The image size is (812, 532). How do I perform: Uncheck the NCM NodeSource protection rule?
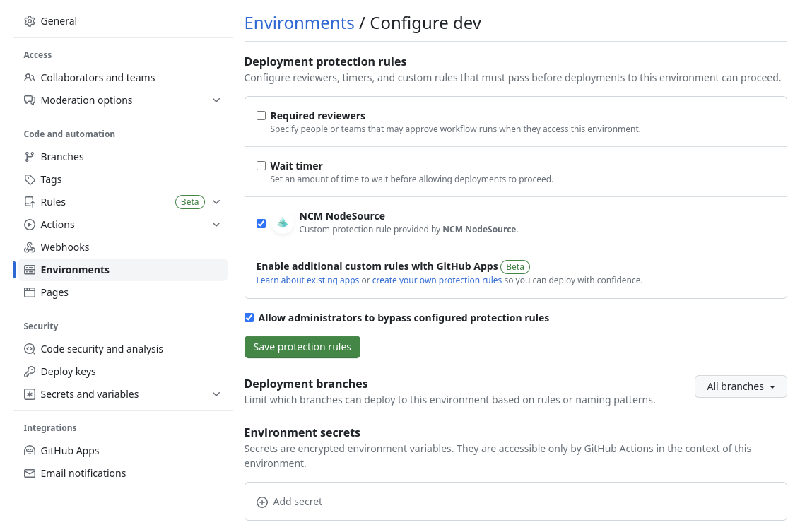tap(261, 223)
